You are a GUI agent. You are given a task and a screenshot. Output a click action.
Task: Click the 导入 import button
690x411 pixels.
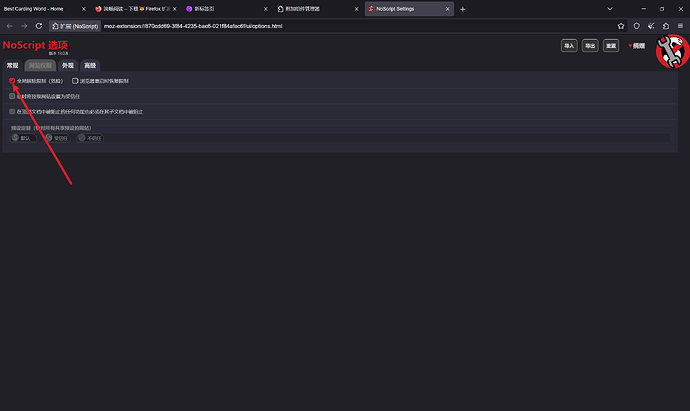569,46
